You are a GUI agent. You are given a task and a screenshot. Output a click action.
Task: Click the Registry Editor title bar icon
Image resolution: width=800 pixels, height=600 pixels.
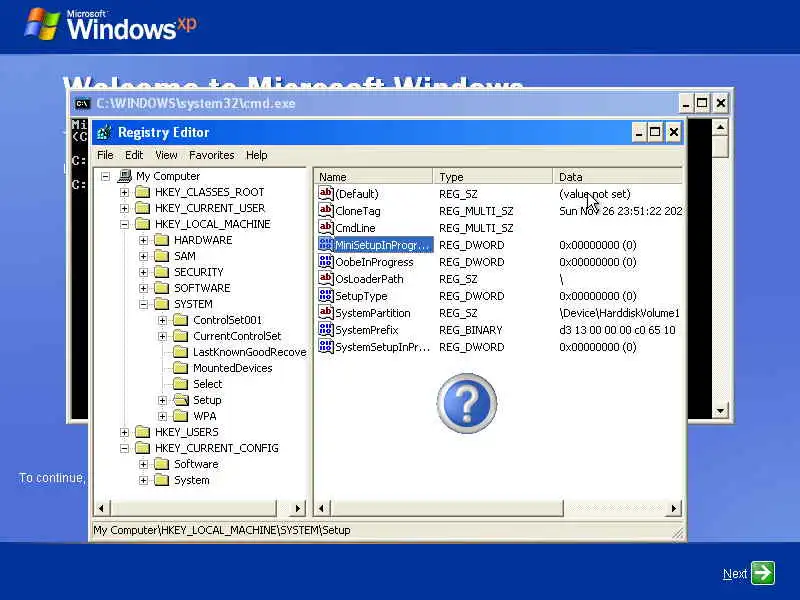(x=105, y=132)
